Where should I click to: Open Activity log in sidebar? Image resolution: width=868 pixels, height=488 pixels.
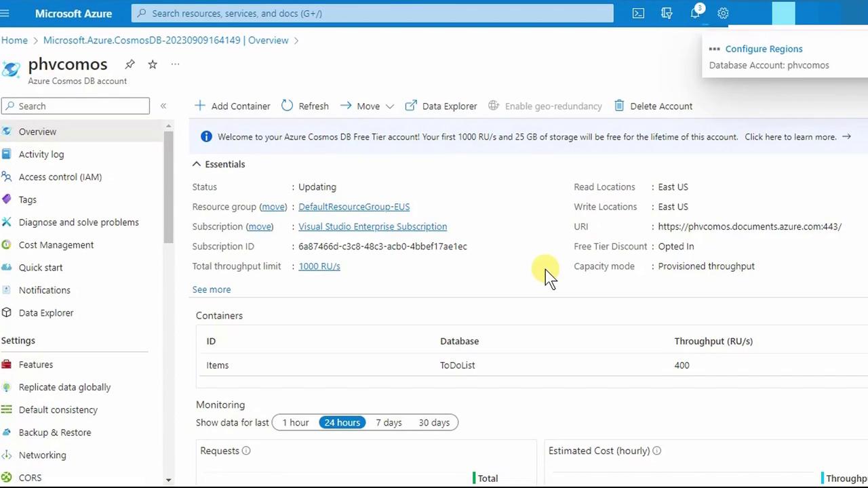pos(41,155)
